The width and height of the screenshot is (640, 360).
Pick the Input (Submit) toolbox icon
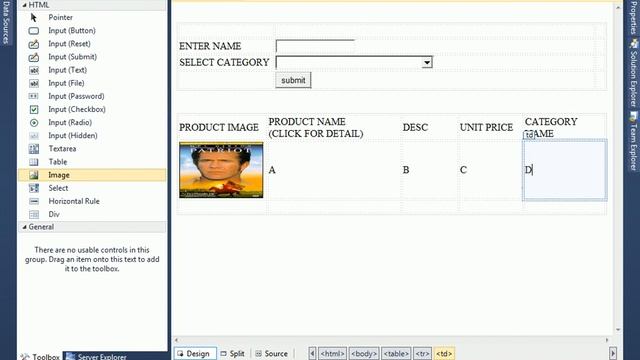click(34, 57)
